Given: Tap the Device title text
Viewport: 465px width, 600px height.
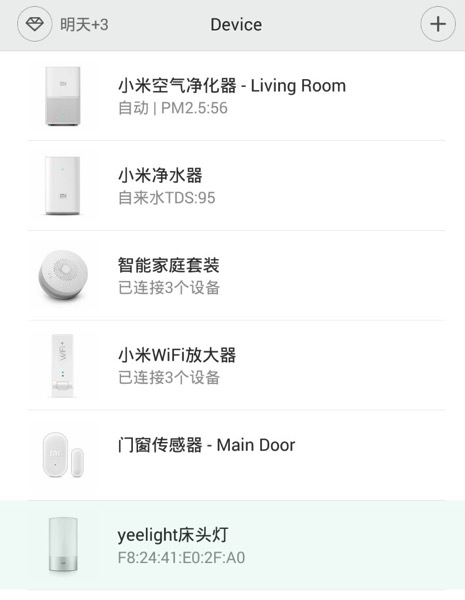Looking at the screenshot, I should pyautogui.click(x=236, y=25).
